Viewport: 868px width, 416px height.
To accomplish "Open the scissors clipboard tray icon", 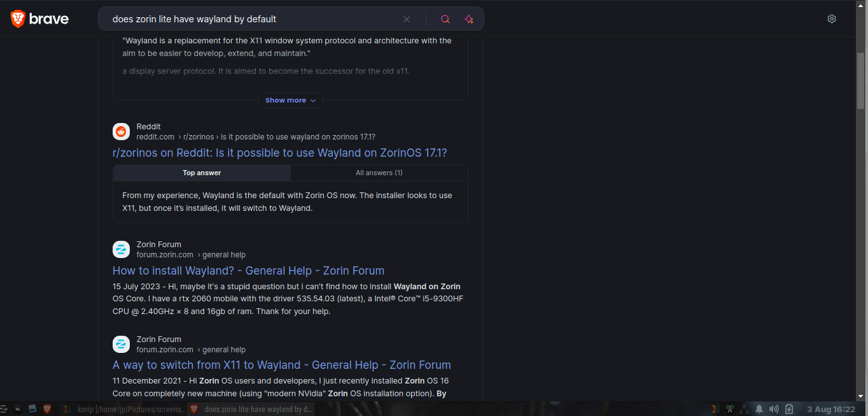I will pos(730,409).
